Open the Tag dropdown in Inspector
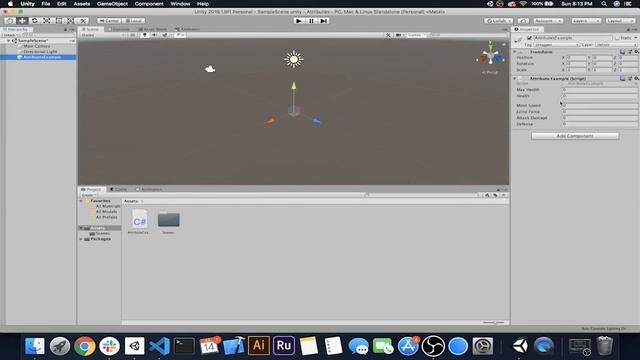Viewport: 640px width, 360px height. [x=557, y=44]
